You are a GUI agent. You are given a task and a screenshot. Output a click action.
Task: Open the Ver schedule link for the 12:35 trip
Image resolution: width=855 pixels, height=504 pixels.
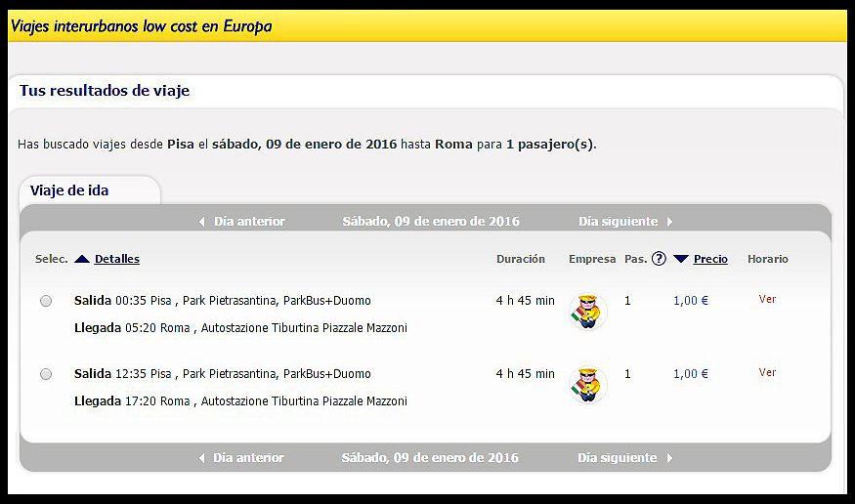pos(767,373)
